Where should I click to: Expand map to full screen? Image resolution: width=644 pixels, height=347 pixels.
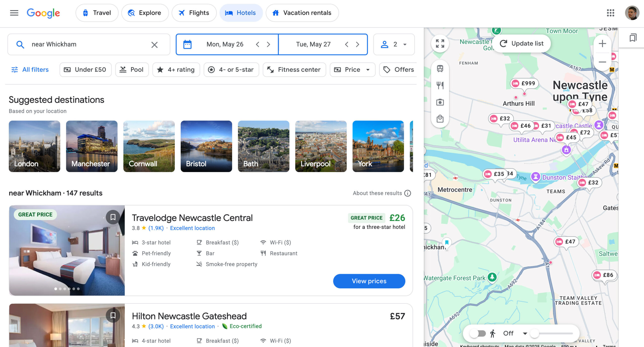pos(440,44)
